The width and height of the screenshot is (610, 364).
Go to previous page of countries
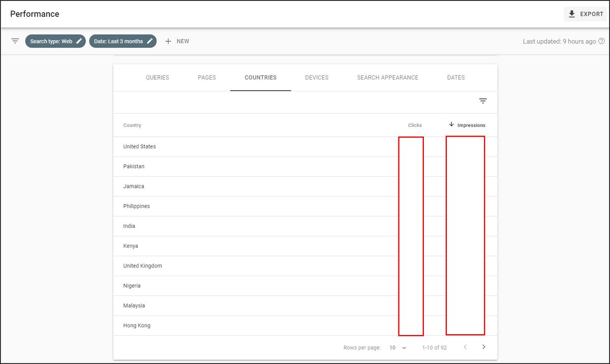click(465, 347)
